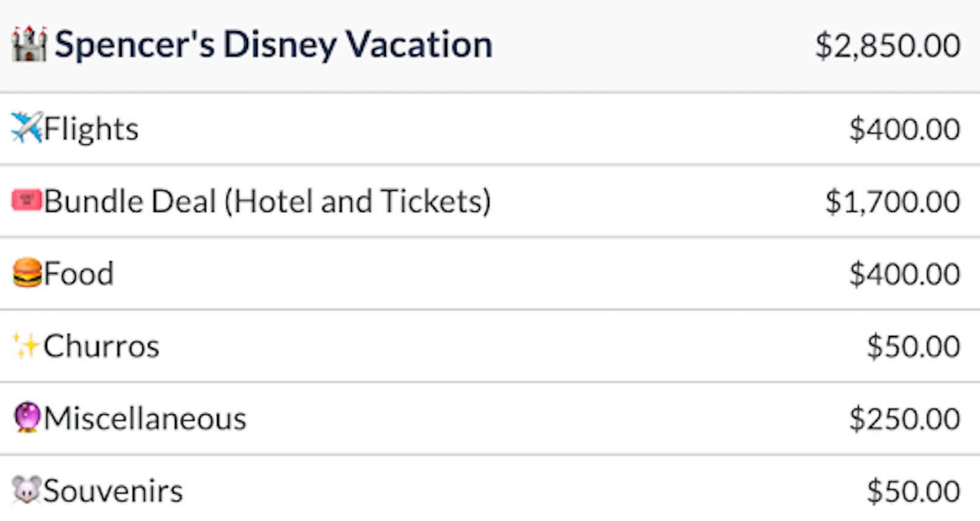980x521 pixels.
Task: Choose the Souvenirs category label
Action: [x=113, y=491]
